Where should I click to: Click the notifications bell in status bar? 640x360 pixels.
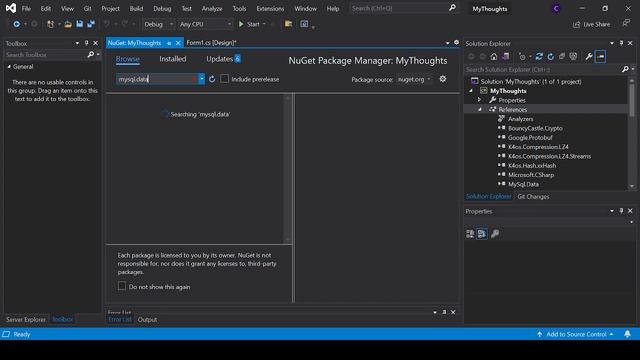627,334
